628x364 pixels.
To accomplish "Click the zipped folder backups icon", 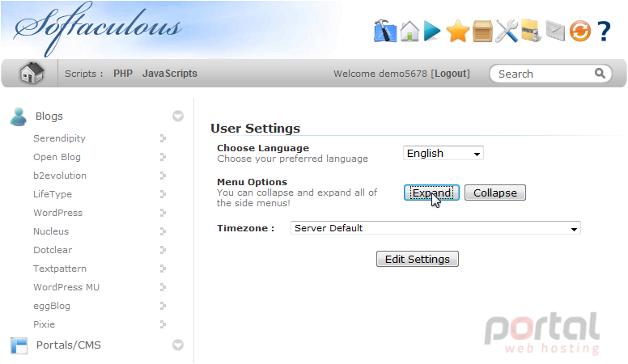I will point(531,31).
